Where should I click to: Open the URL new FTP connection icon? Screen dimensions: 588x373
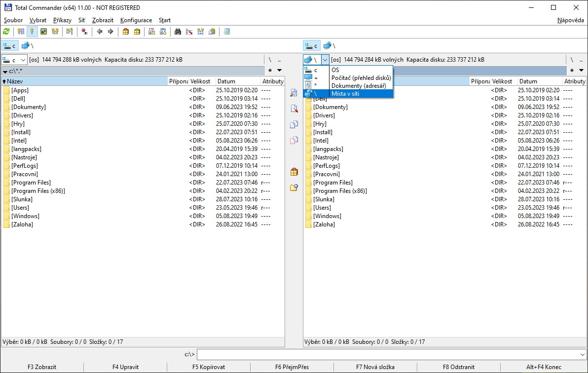point(163,32)
